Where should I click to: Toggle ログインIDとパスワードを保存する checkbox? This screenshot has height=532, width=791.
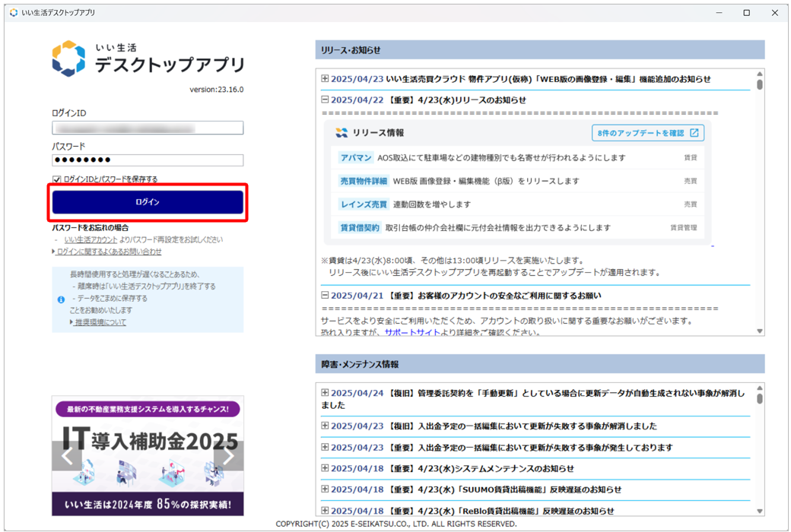(56, 179)
